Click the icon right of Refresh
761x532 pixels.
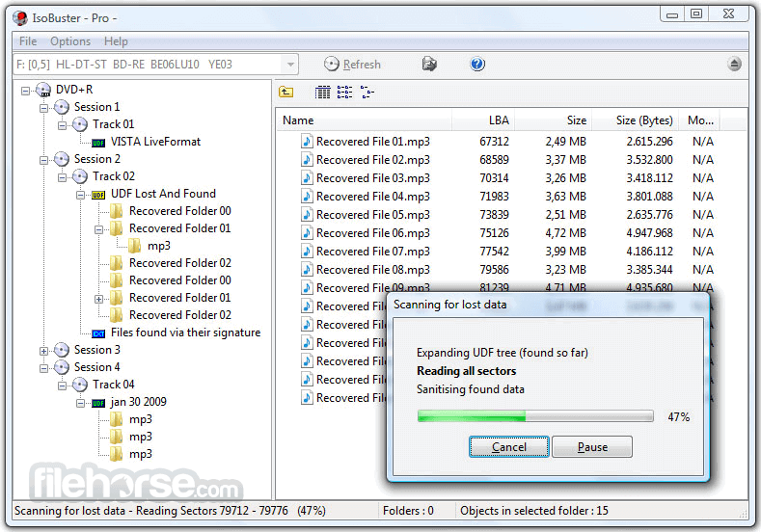tap(430, 65)
